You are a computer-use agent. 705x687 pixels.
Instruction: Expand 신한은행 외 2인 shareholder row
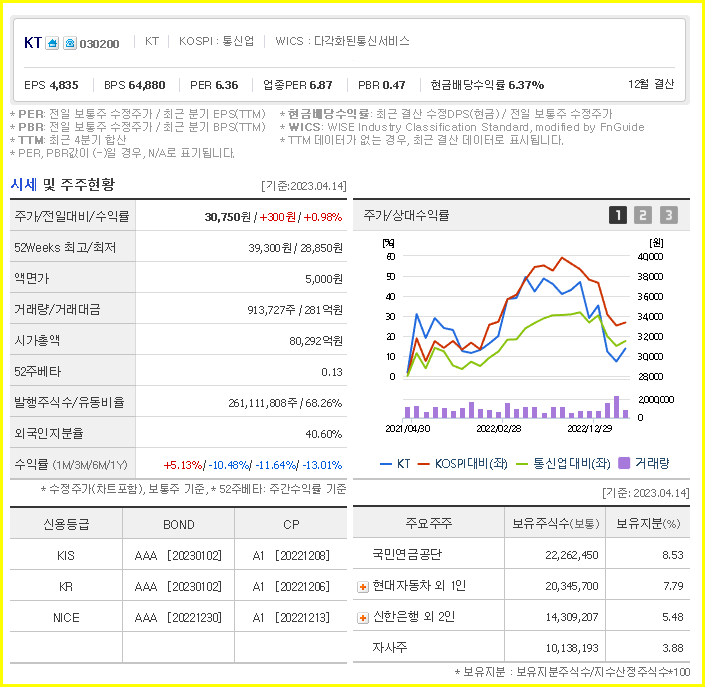pos(363,618)
